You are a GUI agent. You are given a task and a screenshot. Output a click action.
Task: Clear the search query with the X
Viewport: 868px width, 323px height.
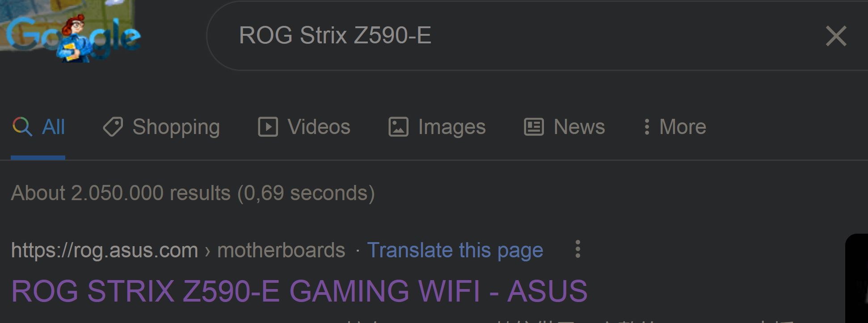pos(836,36)
